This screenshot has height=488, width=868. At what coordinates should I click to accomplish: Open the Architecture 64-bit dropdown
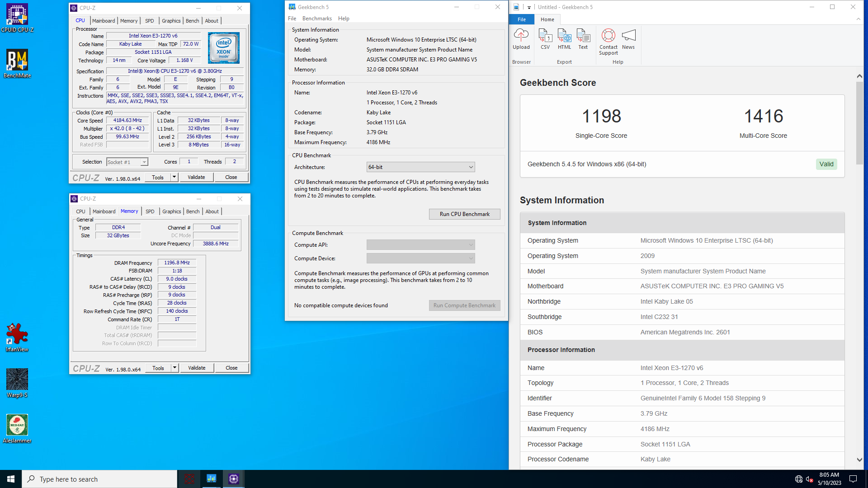(x=420, y=167)
